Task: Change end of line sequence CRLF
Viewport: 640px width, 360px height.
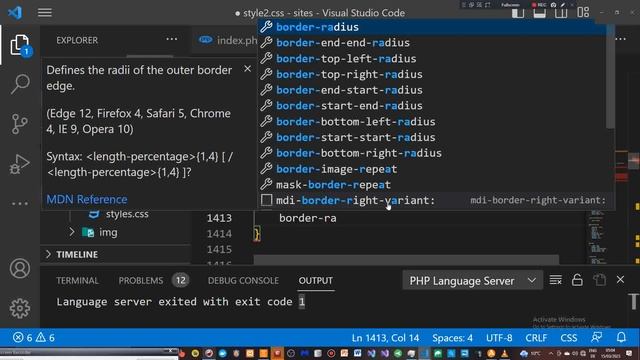Action: (536, 338)
